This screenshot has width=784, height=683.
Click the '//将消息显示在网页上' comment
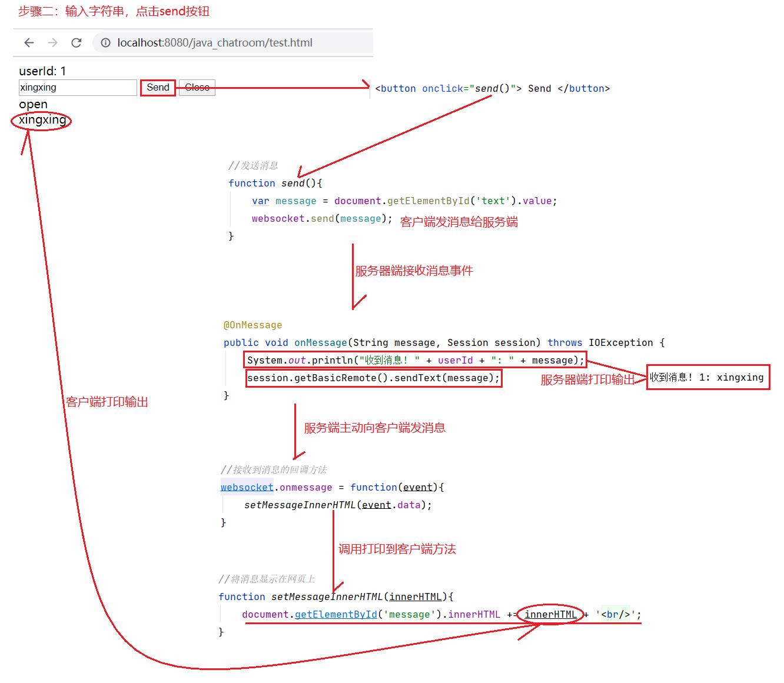pos(267,579)
